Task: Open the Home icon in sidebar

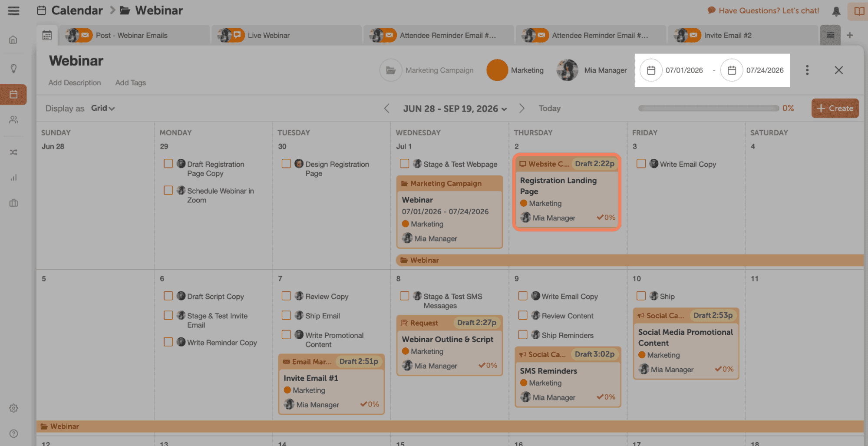Action: [x=13, y=40]
